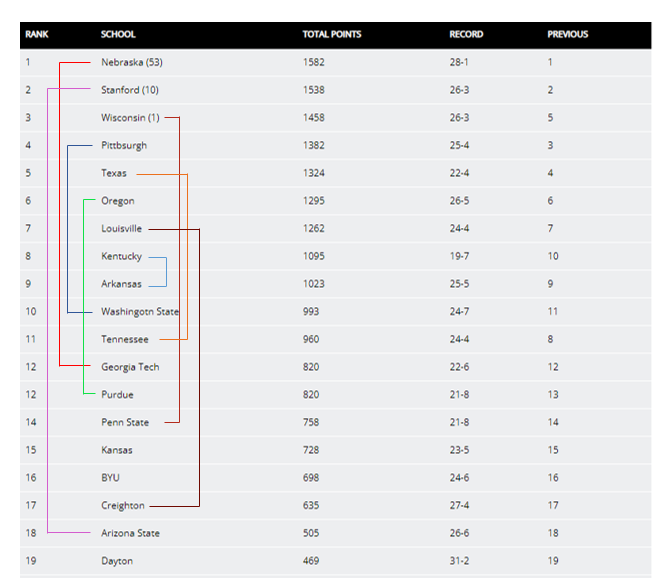669x578 pixels.
Task: Select the Purdue school name
Action: pos(117,395)
